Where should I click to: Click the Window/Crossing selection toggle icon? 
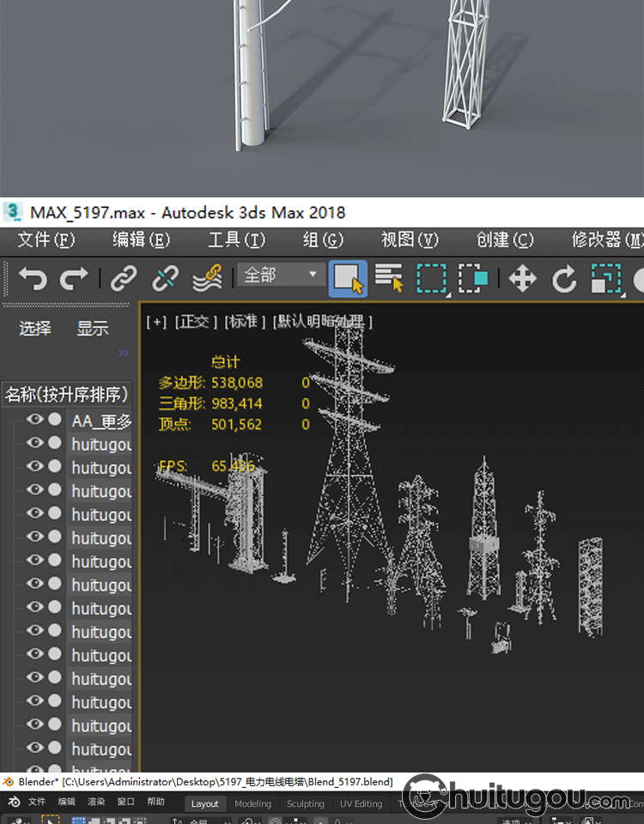(473, 278)
